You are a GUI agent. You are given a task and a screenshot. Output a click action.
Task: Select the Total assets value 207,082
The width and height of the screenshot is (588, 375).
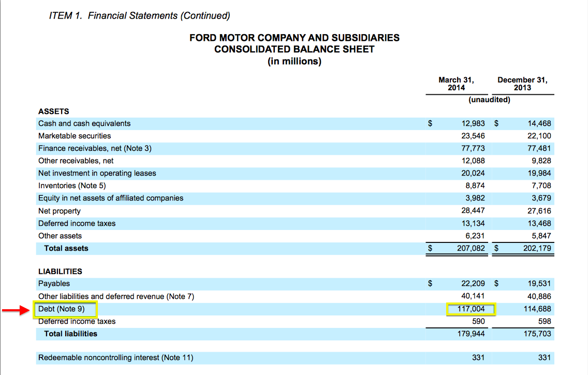pyautogui.click(x=470, y=249)
